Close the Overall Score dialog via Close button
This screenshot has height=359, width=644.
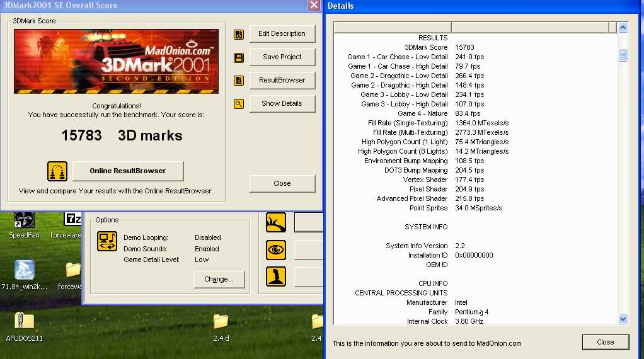[x=282, y=183]
